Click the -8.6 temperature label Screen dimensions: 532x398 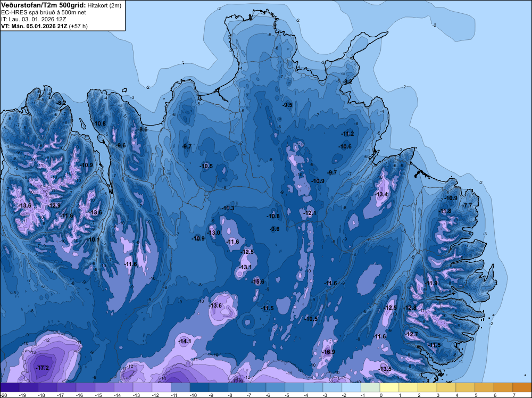(142, 129)
